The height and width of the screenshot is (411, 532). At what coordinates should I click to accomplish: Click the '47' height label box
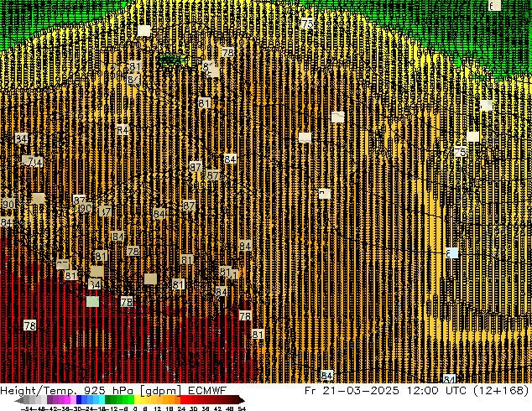[105, 211]
